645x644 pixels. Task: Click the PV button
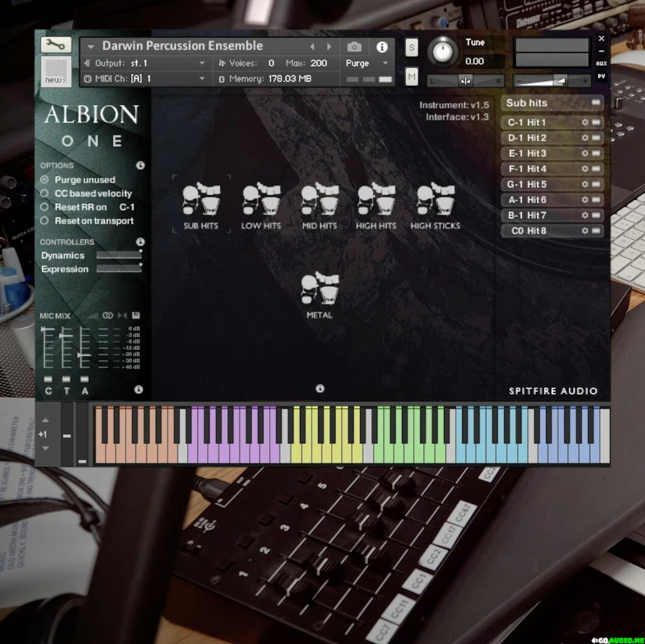[x=601, y=77]
